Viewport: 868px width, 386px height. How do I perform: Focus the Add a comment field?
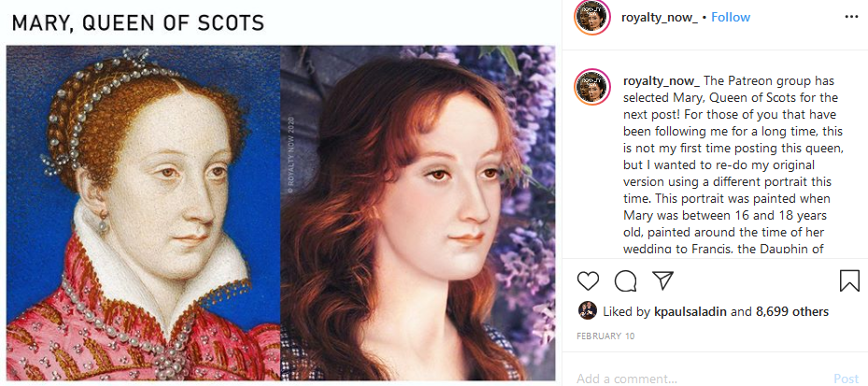[691, 379]
